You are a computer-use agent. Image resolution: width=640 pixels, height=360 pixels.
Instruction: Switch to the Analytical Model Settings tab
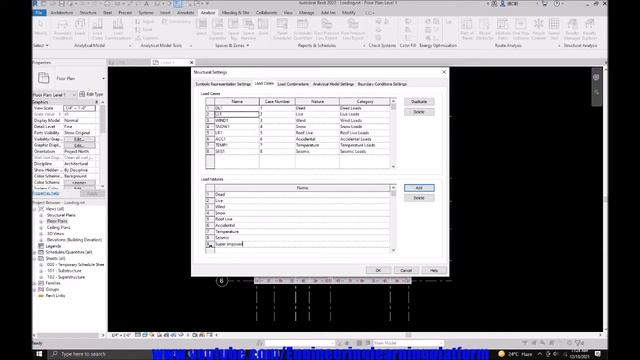tap(333, 84)
